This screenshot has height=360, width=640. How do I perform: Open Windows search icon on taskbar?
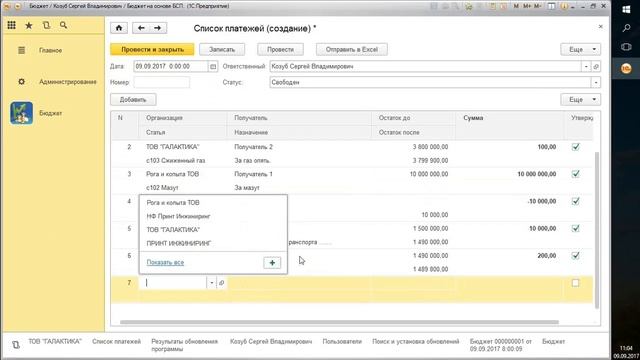coord(626,28)
